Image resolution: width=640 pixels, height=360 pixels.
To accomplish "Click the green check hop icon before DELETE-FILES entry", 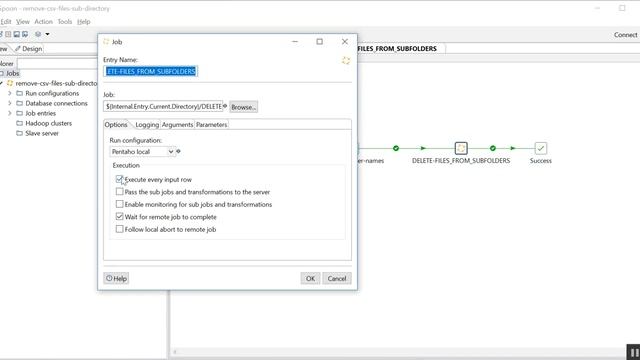I will [396, 148].
